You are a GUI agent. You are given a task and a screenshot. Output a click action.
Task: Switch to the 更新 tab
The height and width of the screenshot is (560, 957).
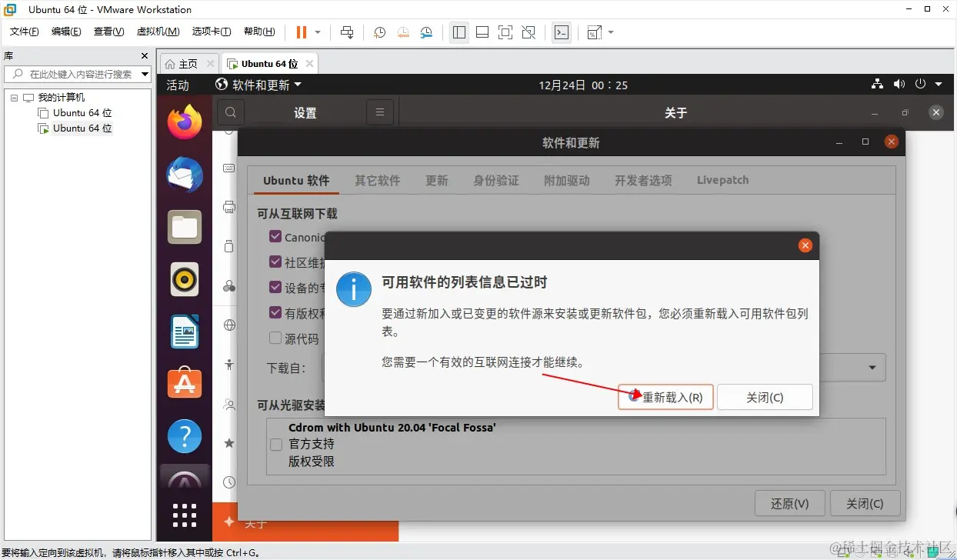[x=437, y=180]
